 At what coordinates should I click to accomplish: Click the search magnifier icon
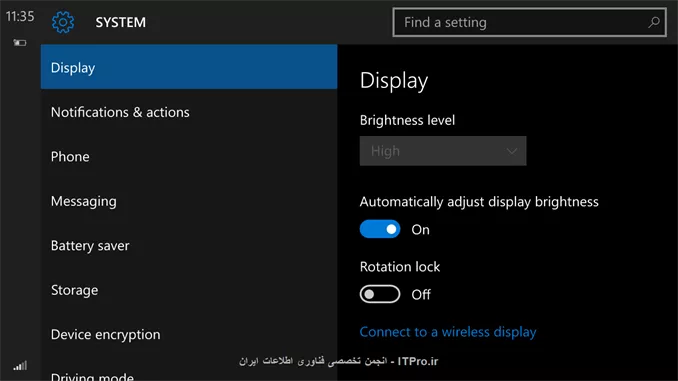coord(654,22)
